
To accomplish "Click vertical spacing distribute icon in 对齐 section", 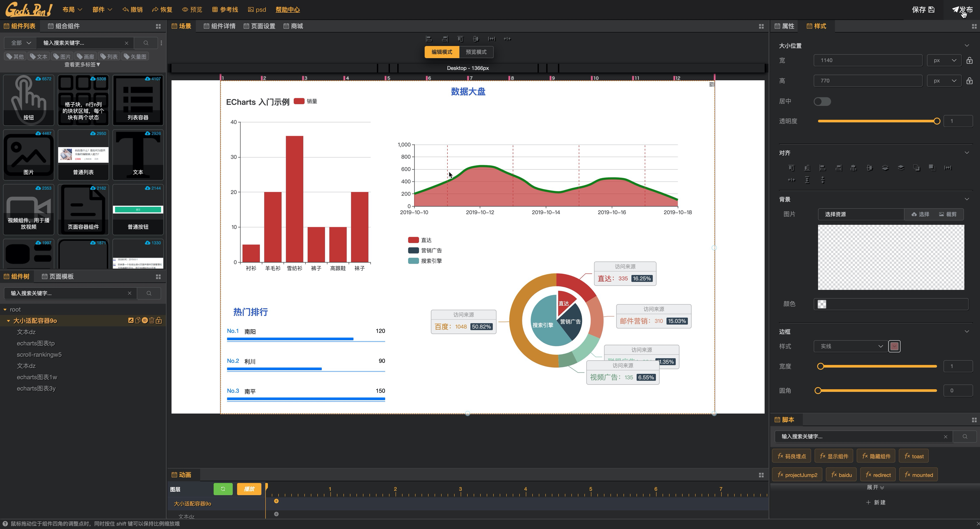I will pos(822,180).
